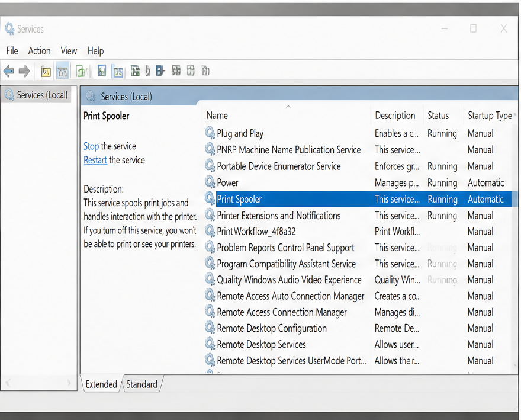Sort by the Startup Type column header

[490, 116]
